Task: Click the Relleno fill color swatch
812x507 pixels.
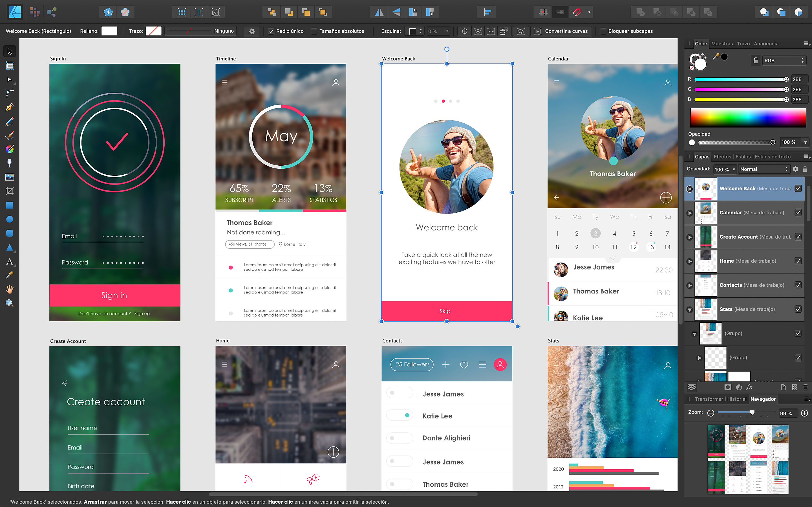Action: 109,31
